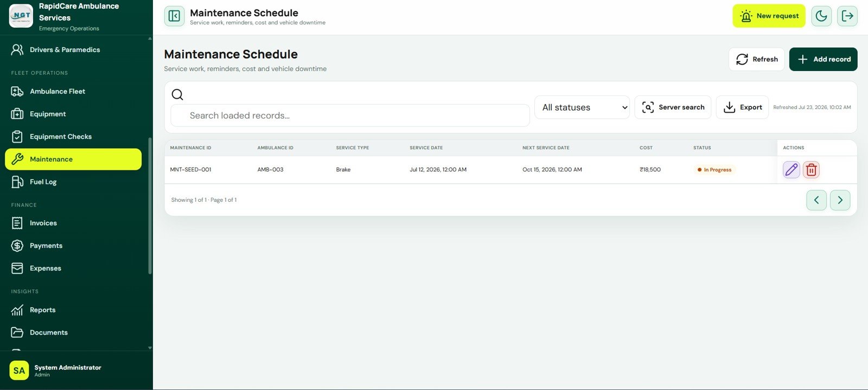Run a Server search
The width and height of the screenshot is (868, 390).
673,107
